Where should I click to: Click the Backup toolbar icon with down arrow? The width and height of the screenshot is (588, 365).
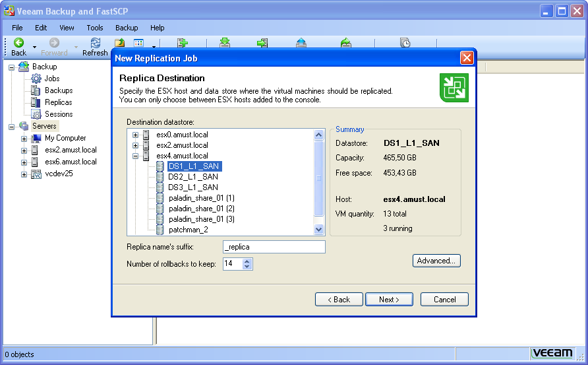(225, 42)
